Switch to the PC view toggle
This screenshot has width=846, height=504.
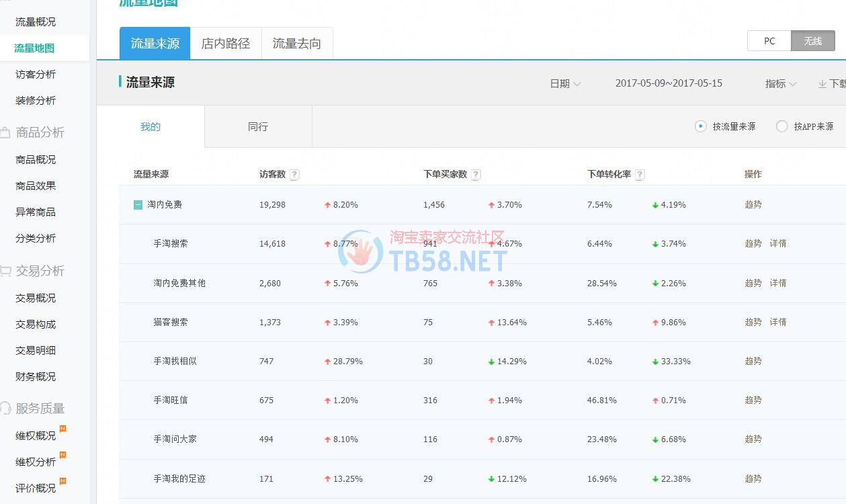(769, 41)
